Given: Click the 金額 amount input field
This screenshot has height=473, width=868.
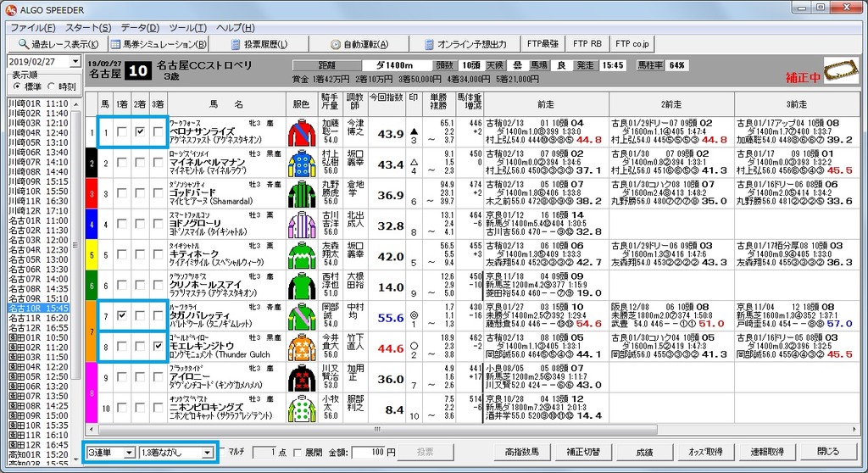Looking at the screenshot, I should coord(370,453).
